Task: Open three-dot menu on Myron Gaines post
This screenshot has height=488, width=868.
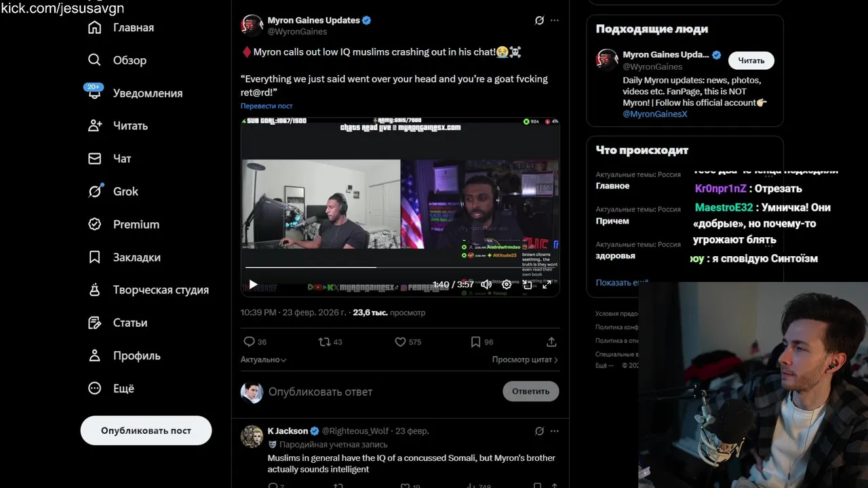Action: click(555, 20)
